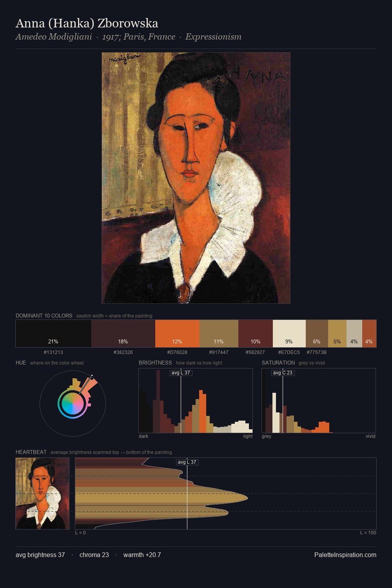Click the title Anna (Hanka) Zborowska
Viewport: 392px width, 588px height.
click(87, 23)
